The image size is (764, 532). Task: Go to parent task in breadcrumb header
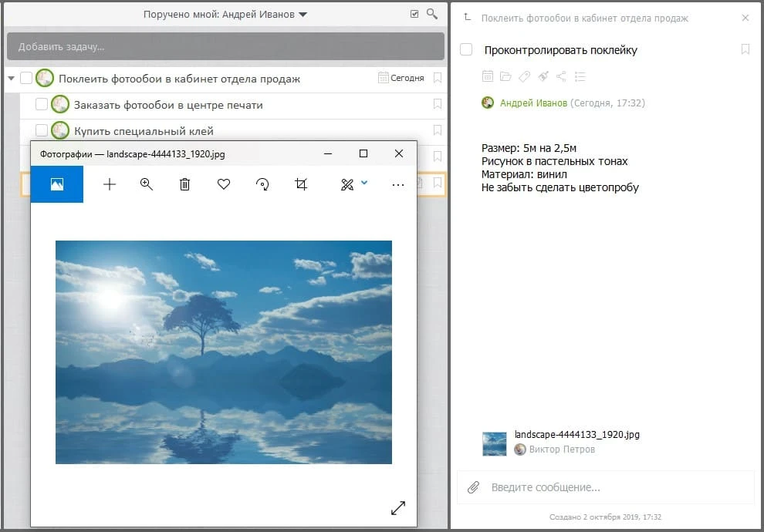click(584, 18)
